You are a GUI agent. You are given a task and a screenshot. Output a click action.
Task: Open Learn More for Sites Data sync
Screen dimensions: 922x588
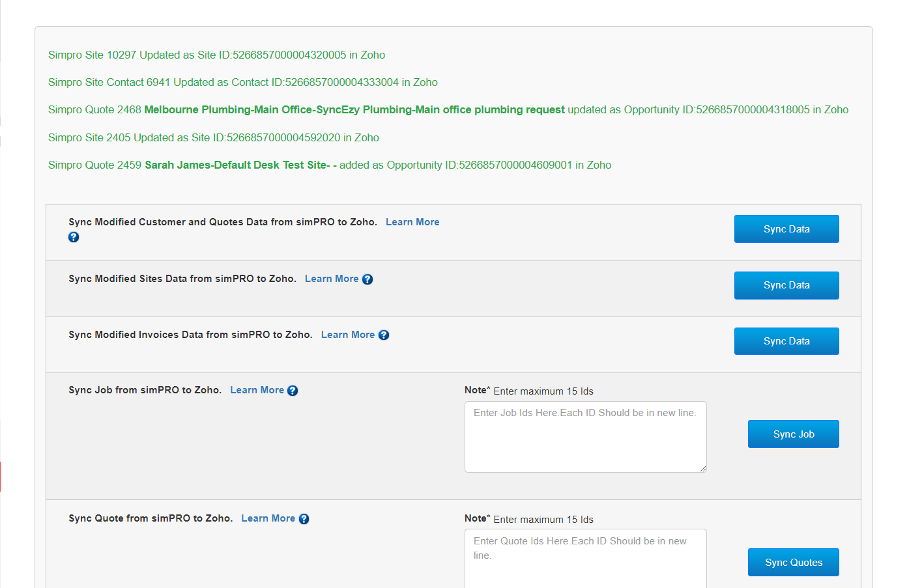332,279
